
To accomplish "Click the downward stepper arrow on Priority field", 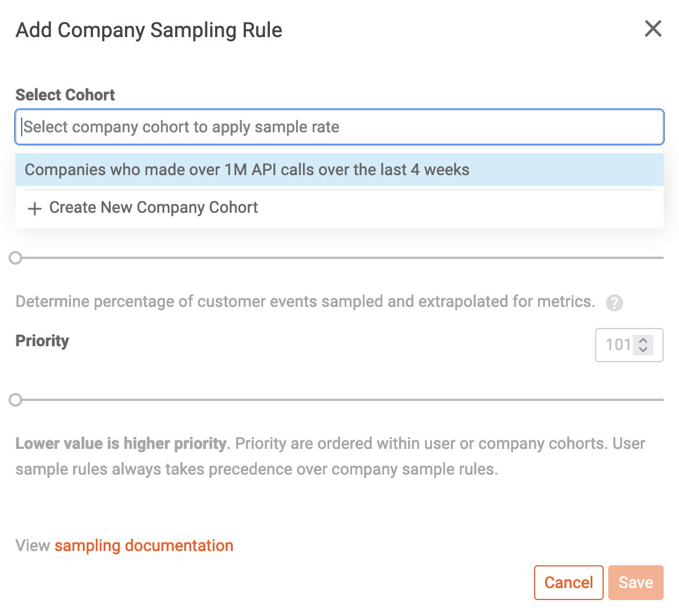I will click(644, 349).
